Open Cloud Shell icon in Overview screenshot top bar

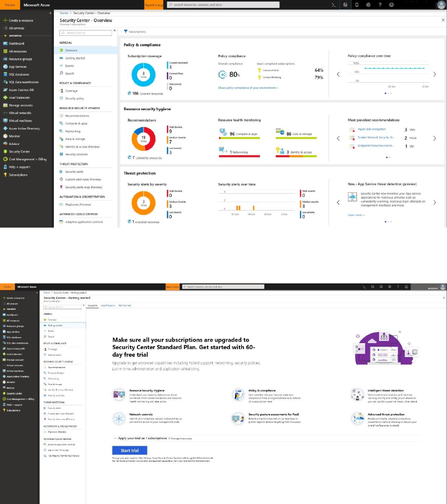tap(334, 5)
